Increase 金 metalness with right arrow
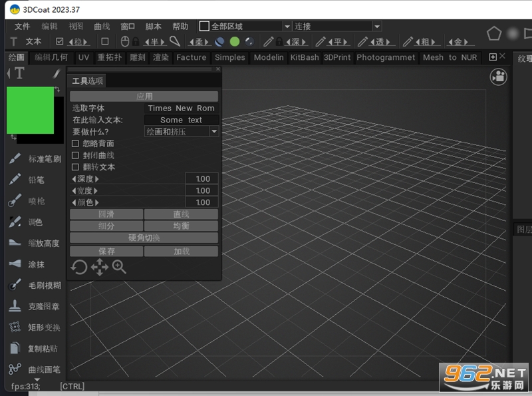 pyautogui.click(x=466, y=42)
